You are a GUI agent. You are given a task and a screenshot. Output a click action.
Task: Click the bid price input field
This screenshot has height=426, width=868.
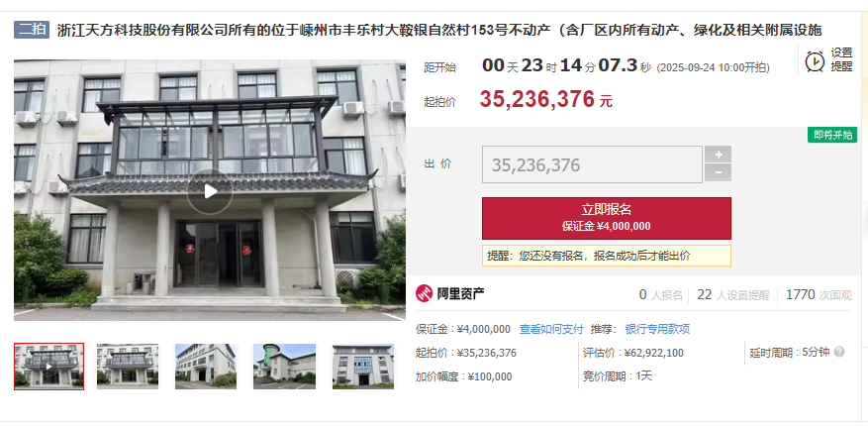pos(592,164)
